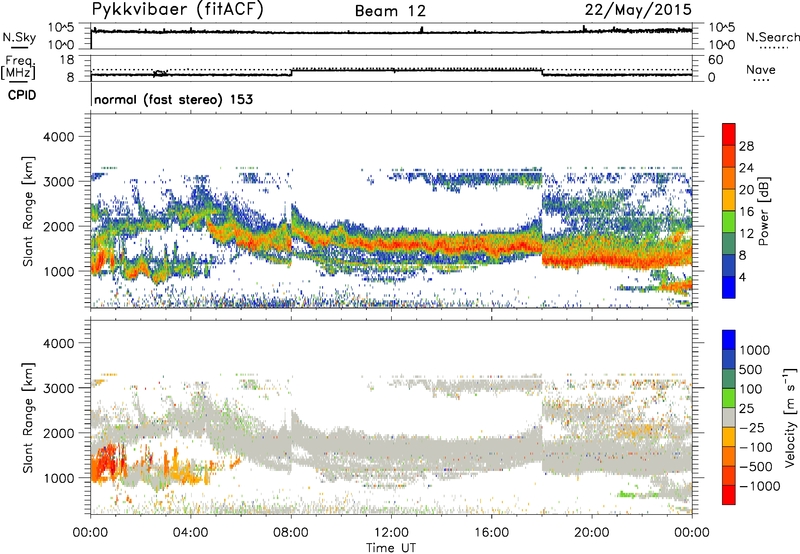800x554 pixels.
Task: Click the Power [dB] colorbar title
Action: (764, 211)
